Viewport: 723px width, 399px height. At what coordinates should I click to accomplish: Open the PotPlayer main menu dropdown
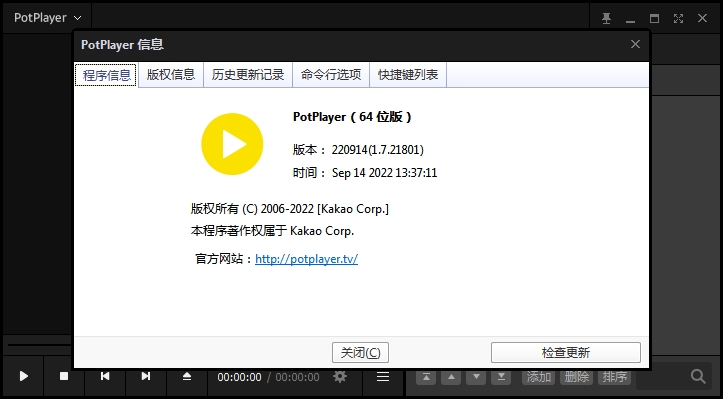pyautogui.click(x=47, y=18)
